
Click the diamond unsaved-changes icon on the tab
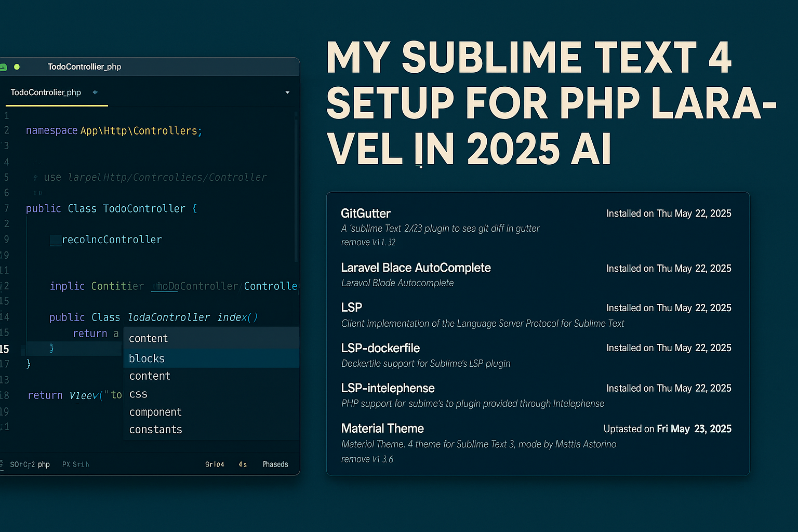pos(95,92)
